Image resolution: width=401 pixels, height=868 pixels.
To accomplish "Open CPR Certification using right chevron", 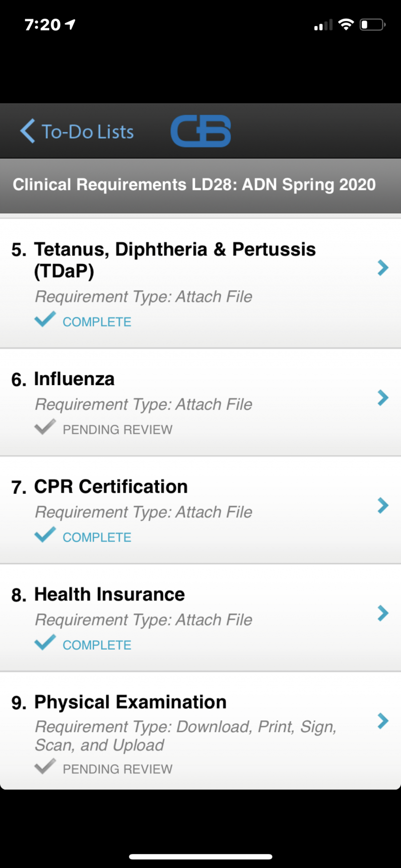I will coord(383,505).
